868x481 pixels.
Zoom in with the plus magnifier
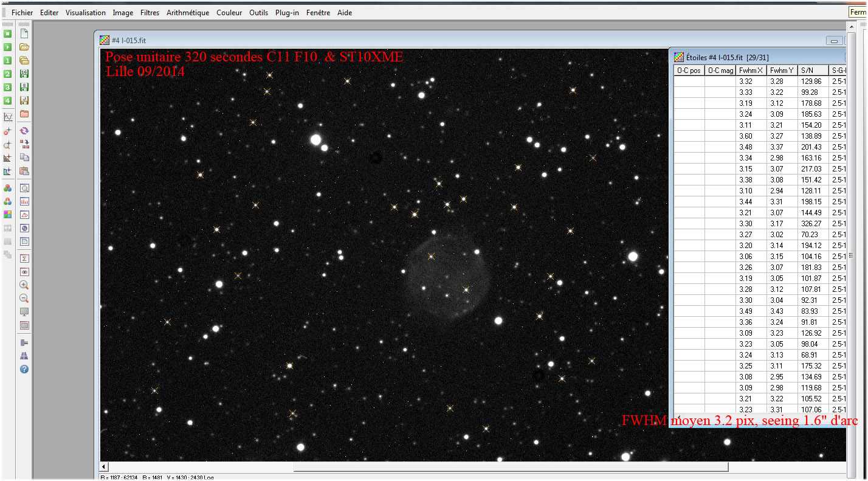click(x=24, y=285)
